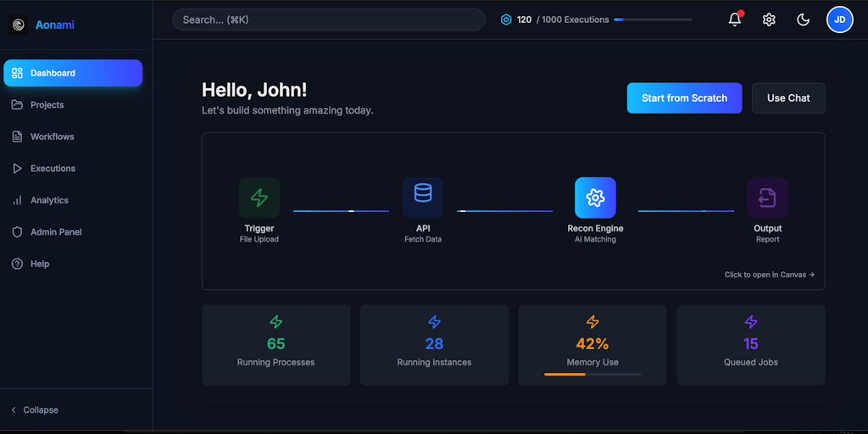Click the Projects folder icon
This screenshot has height=434, width=868.
tap(17, 104)
